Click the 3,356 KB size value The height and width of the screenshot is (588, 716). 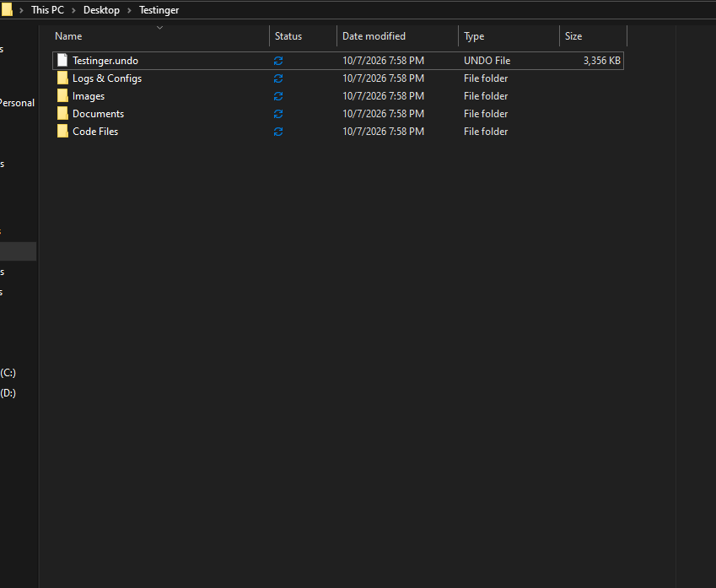point(602,61)
